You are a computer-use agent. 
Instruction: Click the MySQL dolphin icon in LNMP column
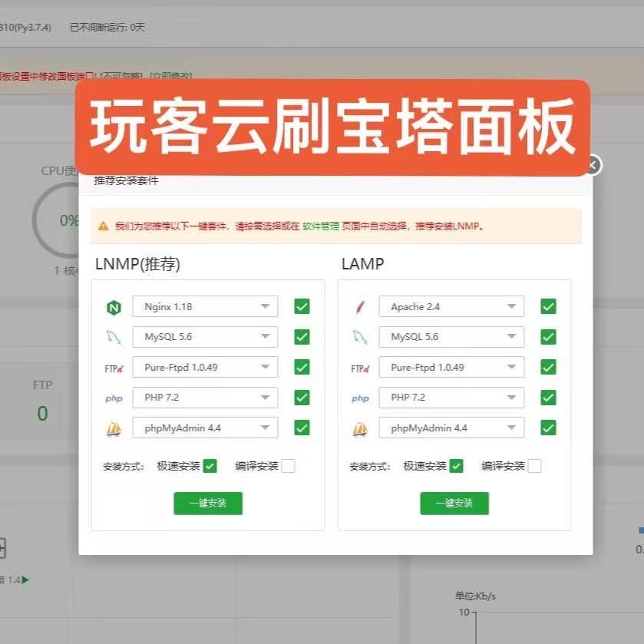[114, 336]
